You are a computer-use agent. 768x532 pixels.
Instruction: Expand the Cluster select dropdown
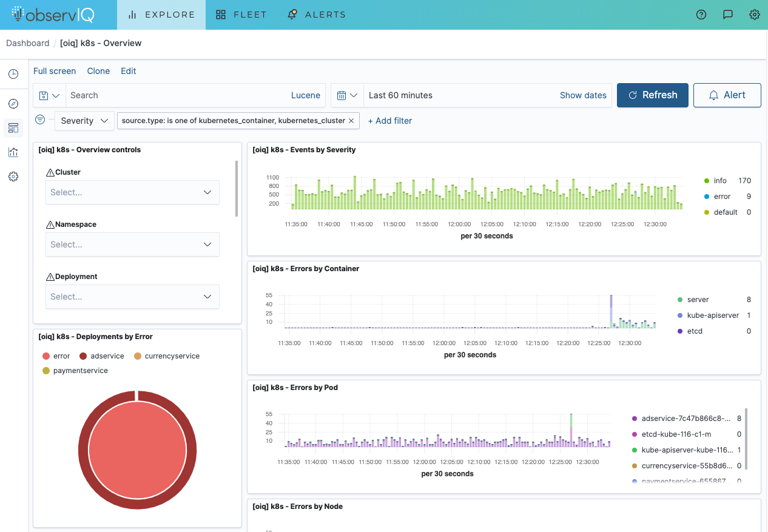click(132, 192)
